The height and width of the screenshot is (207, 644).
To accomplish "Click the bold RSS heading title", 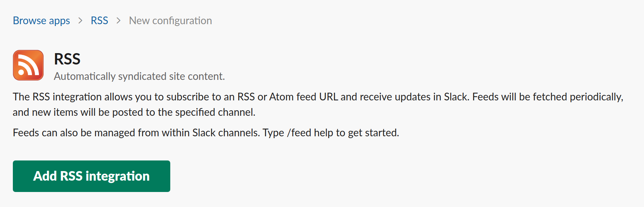I will click(x=67, y=59).
